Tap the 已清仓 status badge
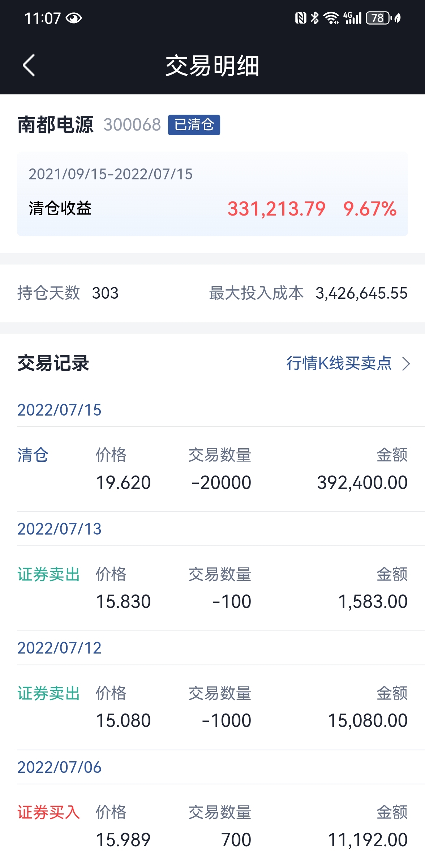The height and width of the screenshot is (868, 425). (194, 125)
